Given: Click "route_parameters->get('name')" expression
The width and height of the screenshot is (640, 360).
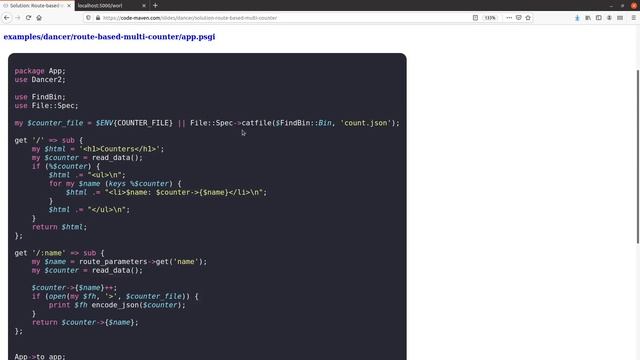Looking at the screenshot, I should pos(141,262).
